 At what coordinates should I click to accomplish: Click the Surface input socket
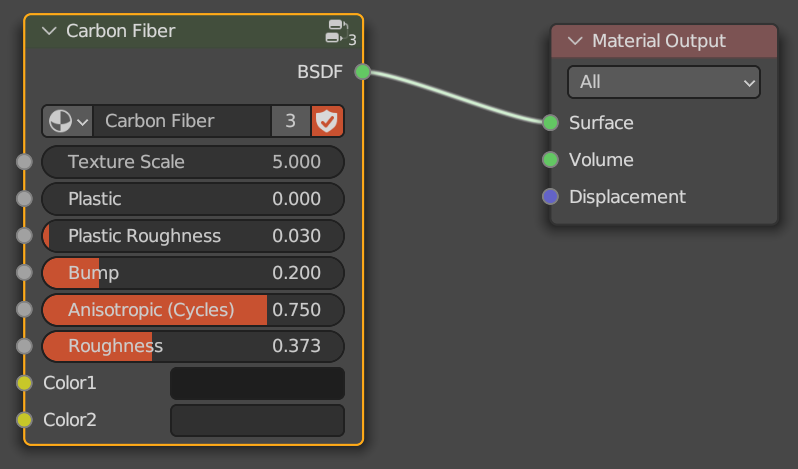550,123
